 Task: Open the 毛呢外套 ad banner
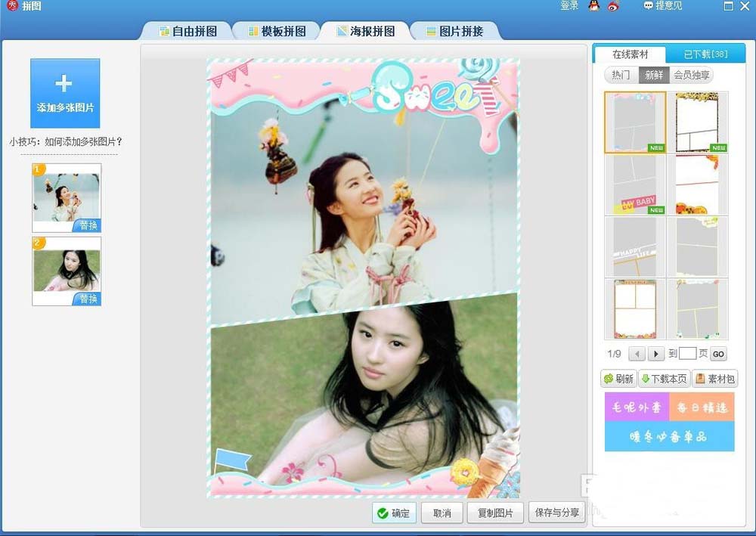tap(637, 407)
